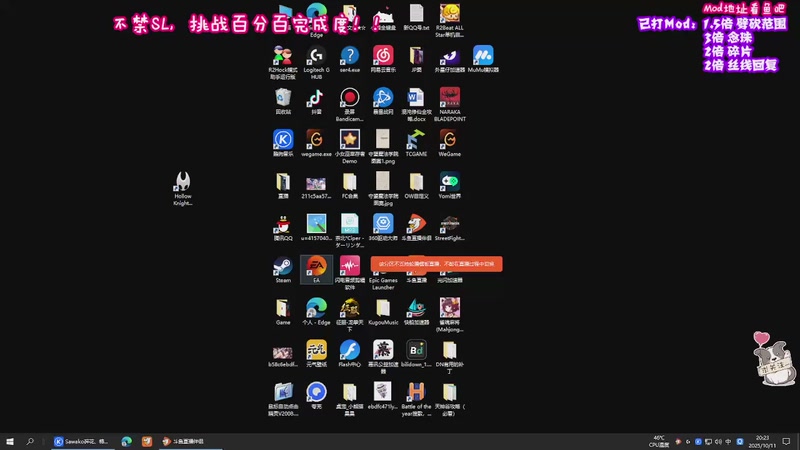Select the blue streaming-platform icon next to Bandicam

(383, 101)
